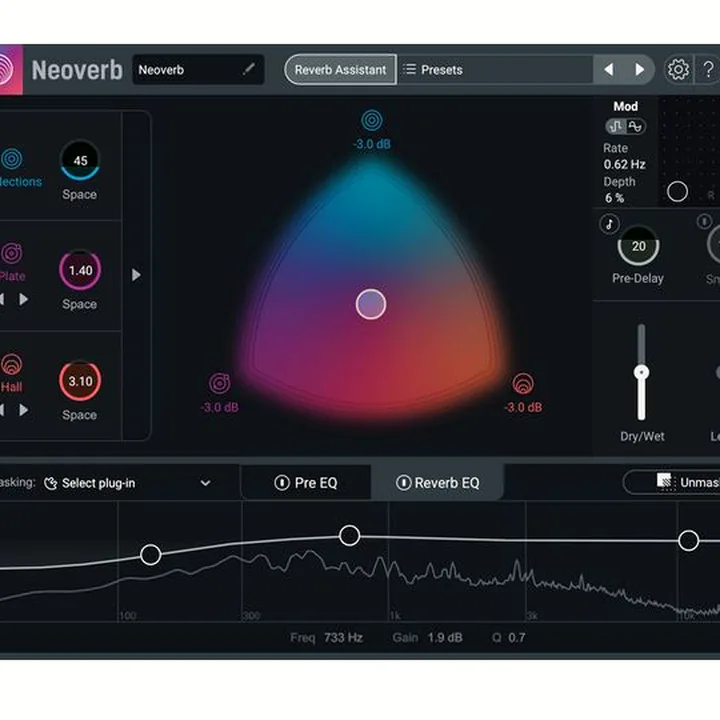Click the Mod Rate value 0.62 Hz
This screenshot has width=720, height=720.
624,164
